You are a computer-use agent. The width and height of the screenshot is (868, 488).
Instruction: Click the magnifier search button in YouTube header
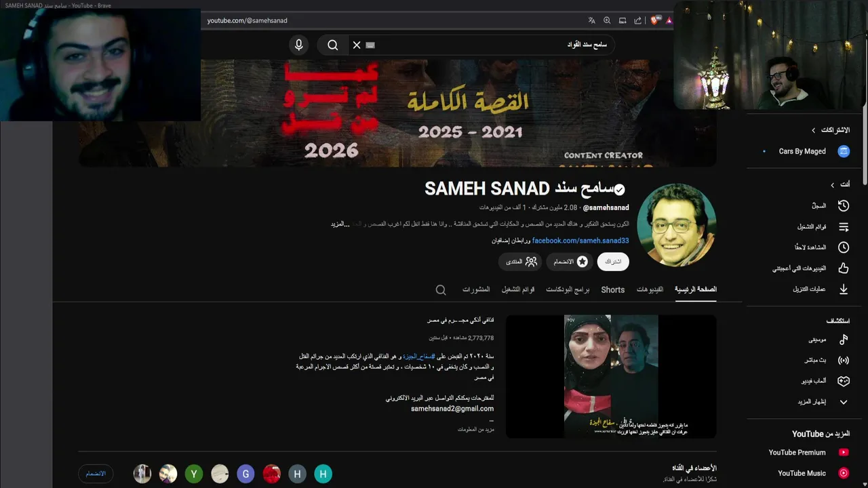[332, 45]
